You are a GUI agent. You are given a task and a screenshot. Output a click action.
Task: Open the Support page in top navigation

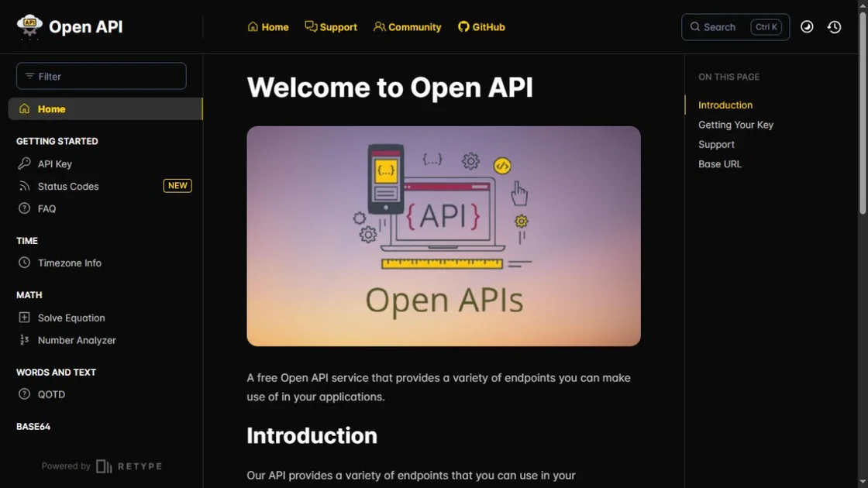[330, 26]
